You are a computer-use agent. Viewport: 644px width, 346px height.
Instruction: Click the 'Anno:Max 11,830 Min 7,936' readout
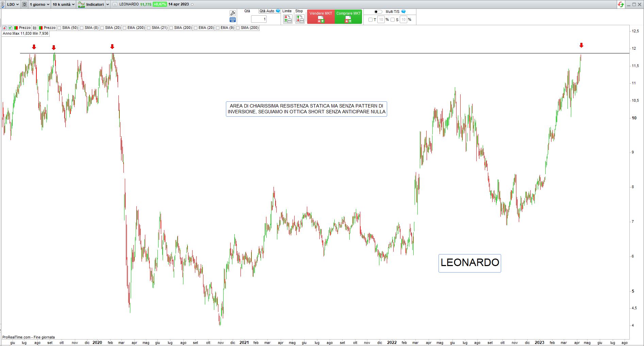coord(26,34)
